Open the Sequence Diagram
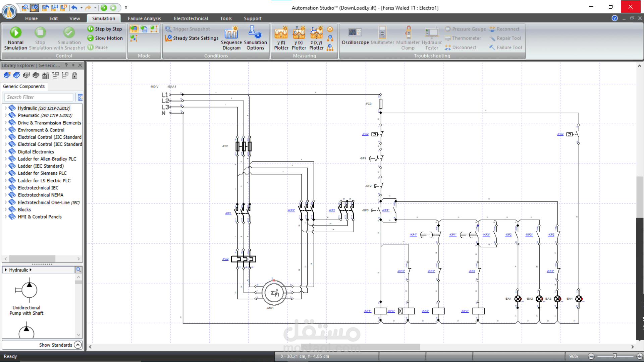 click(231, 38)
